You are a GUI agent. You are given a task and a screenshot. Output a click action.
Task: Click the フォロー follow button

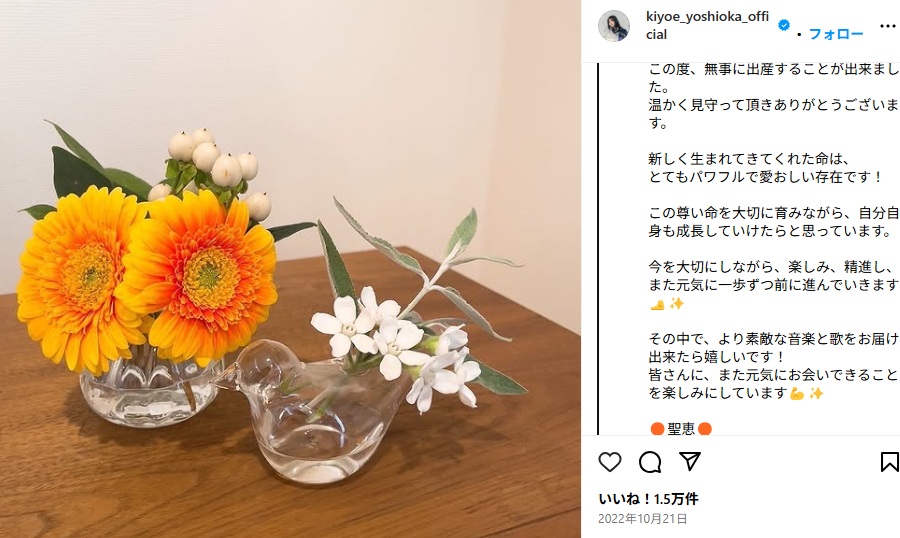(x=836, y=34)
